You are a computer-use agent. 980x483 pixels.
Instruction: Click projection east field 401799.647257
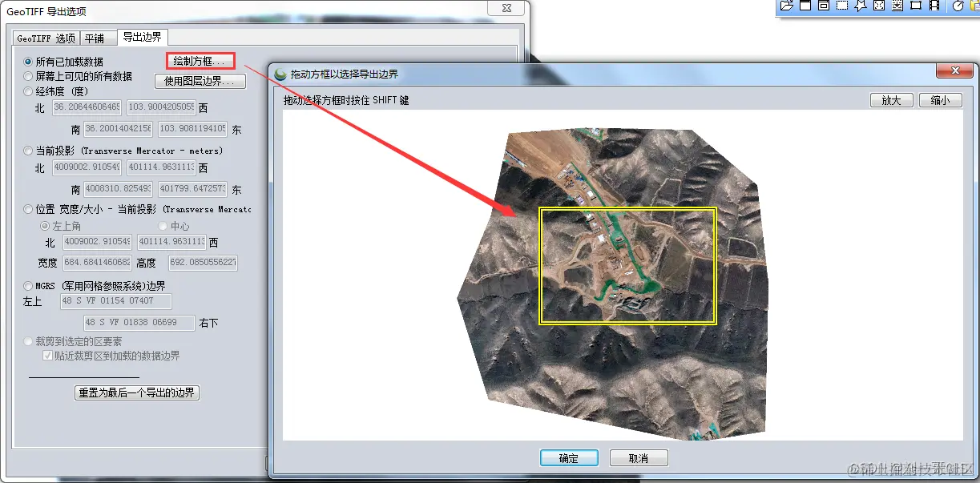tap(192, 189)
